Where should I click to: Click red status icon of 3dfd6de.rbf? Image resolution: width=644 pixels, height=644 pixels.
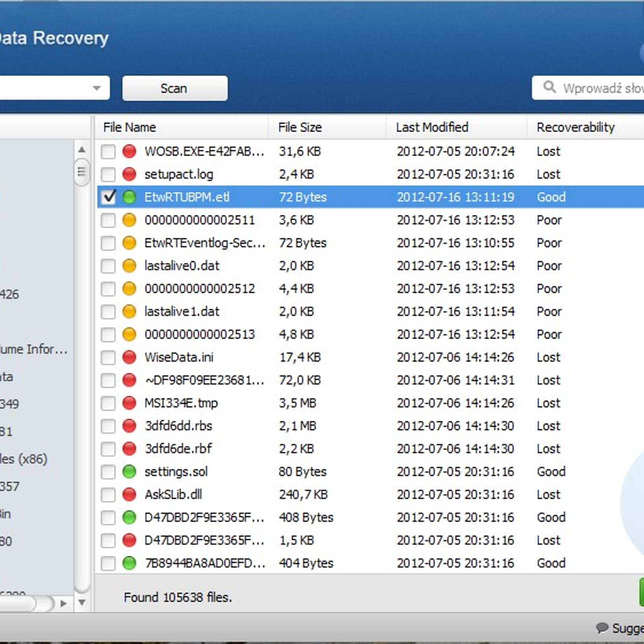click(129, 449)
